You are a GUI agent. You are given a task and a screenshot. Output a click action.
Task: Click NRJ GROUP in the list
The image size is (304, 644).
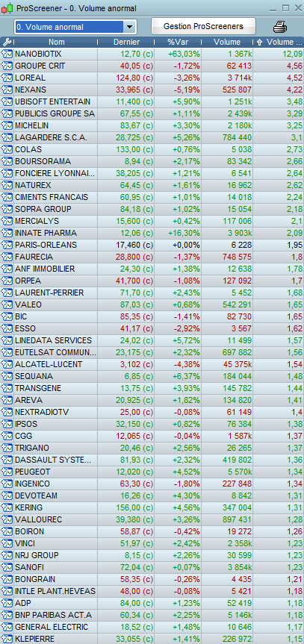[37, 555]
